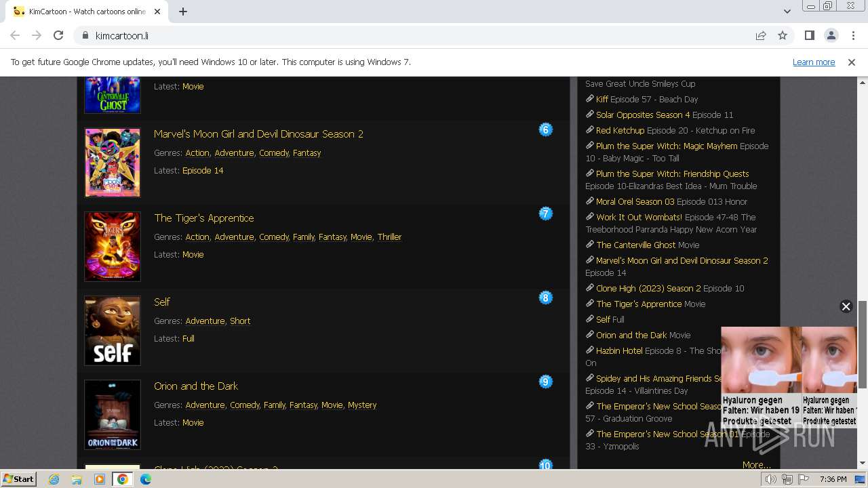
Task: Click the link icon beside Red Ketchup
Action: (x=590, y=130)
